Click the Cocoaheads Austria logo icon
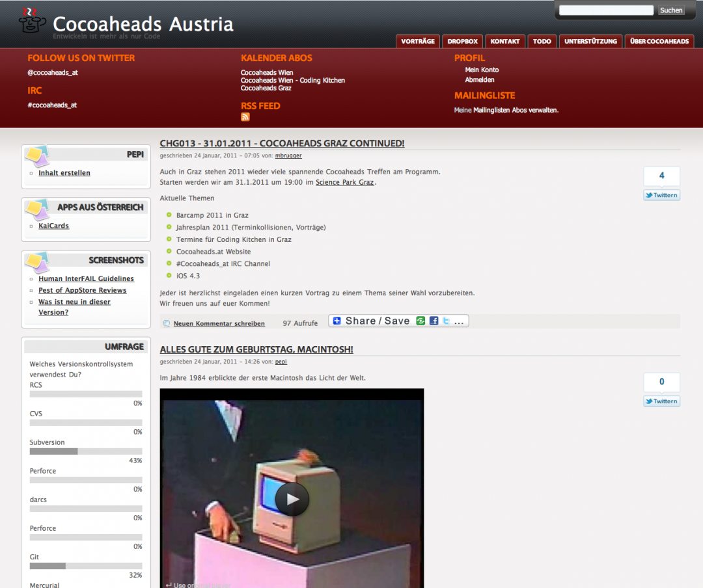This screenshot has height=588, width=703. tap(32, 21)
